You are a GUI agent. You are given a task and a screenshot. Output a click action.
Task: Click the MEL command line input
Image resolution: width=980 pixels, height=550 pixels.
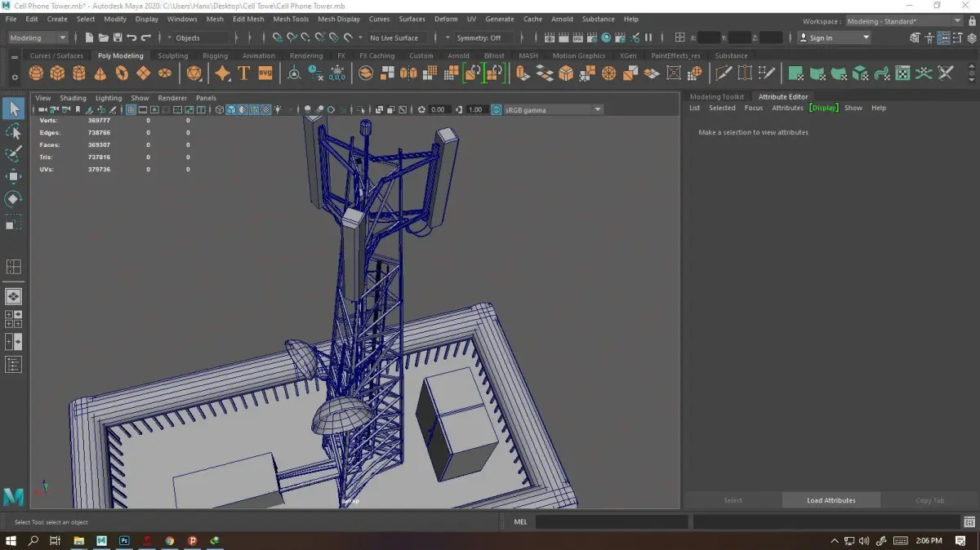[x=612, y=522]
